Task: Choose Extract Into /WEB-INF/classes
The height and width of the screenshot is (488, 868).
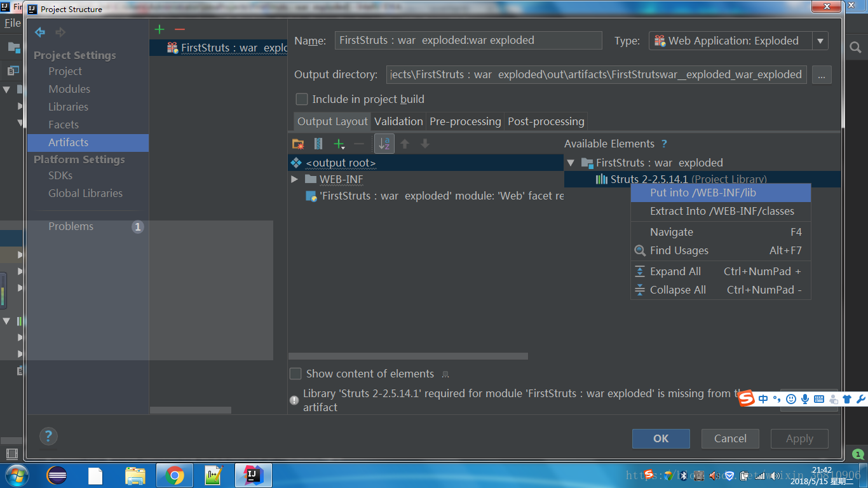Action: (x=721, y=211)
